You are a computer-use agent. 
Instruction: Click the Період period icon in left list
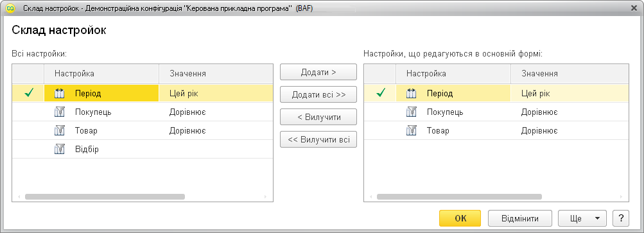pyautogui.click(x=60, y=93)
